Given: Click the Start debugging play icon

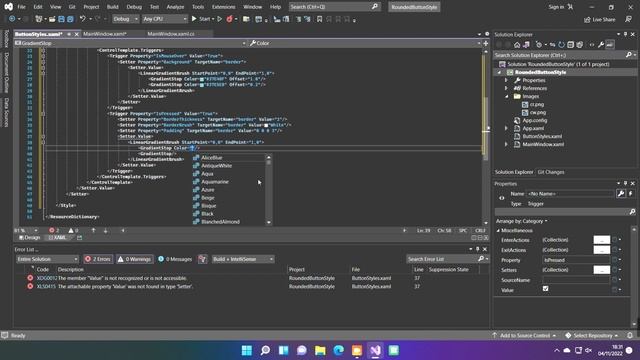Looking at the screenshot, I should click(194, 19).
